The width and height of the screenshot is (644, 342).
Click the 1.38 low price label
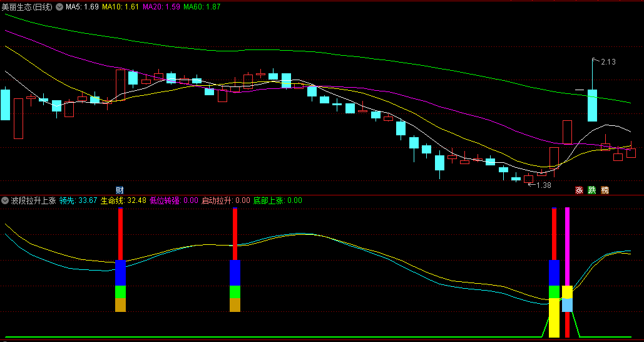click(544, 185)
